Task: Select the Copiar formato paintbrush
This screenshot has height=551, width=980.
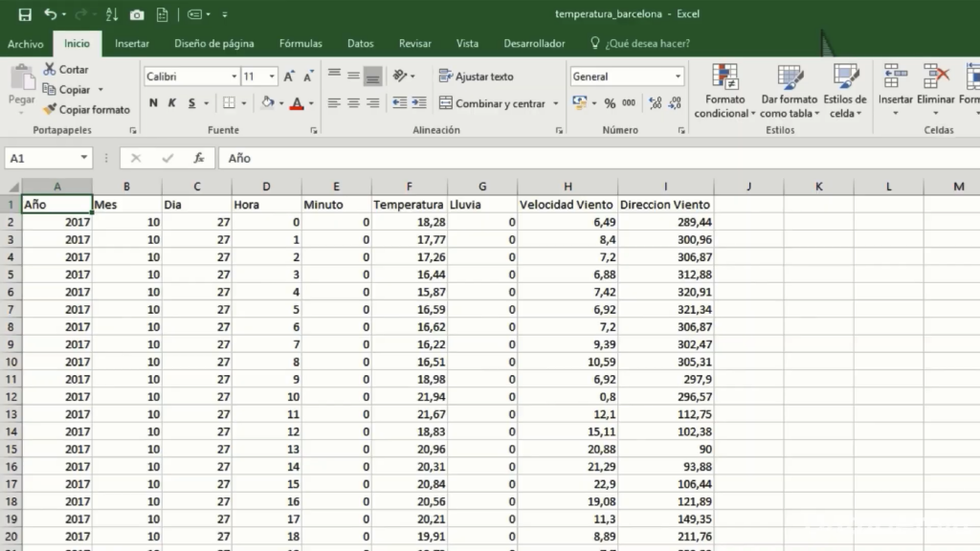Action: click(x=50, y=109)
